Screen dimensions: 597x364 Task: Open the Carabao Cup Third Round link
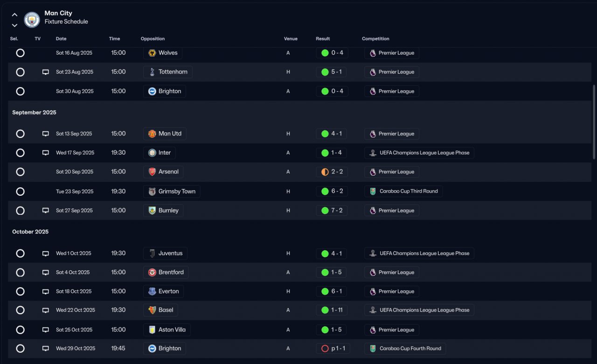click(x=403, y=192)
